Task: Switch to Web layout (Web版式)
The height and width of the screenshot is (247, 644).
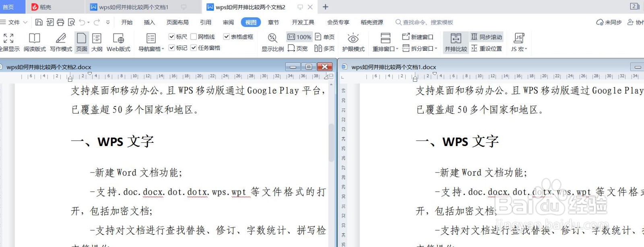Action: coord(118,43)
